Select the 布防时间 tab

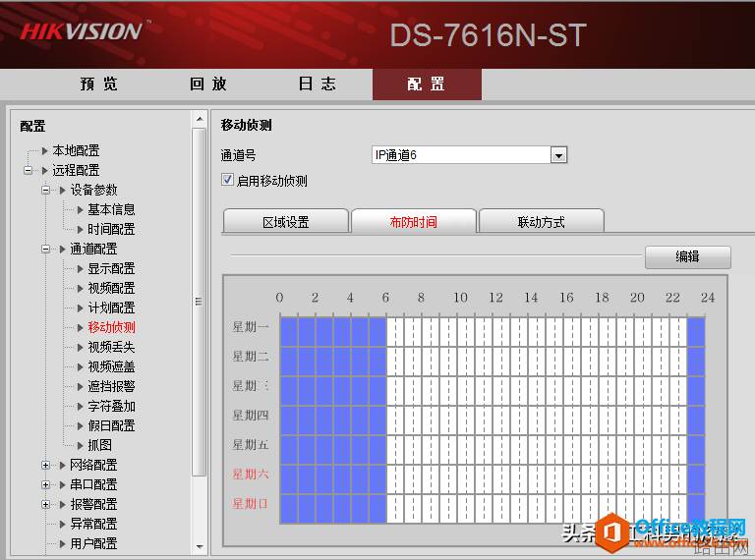tap(414, 221)
